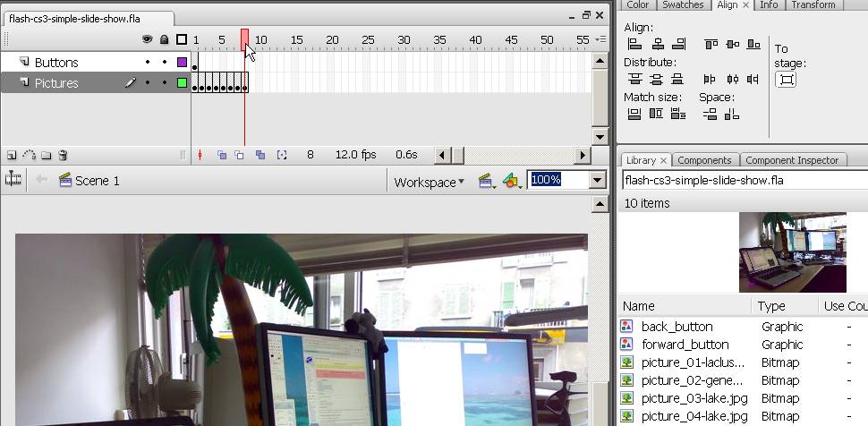
Task: Select forward_button in the library
Action: (x=685, y=345)
